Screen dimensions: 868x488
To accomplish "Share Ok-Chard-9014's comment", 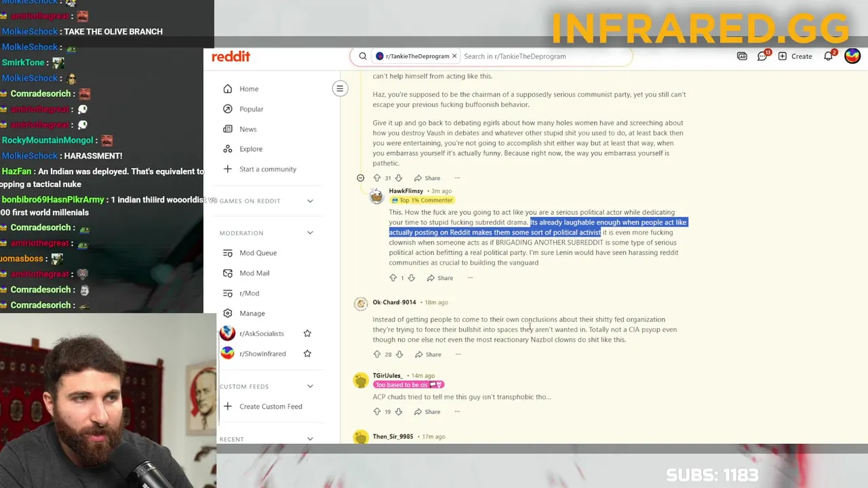I will click(428, 354).
